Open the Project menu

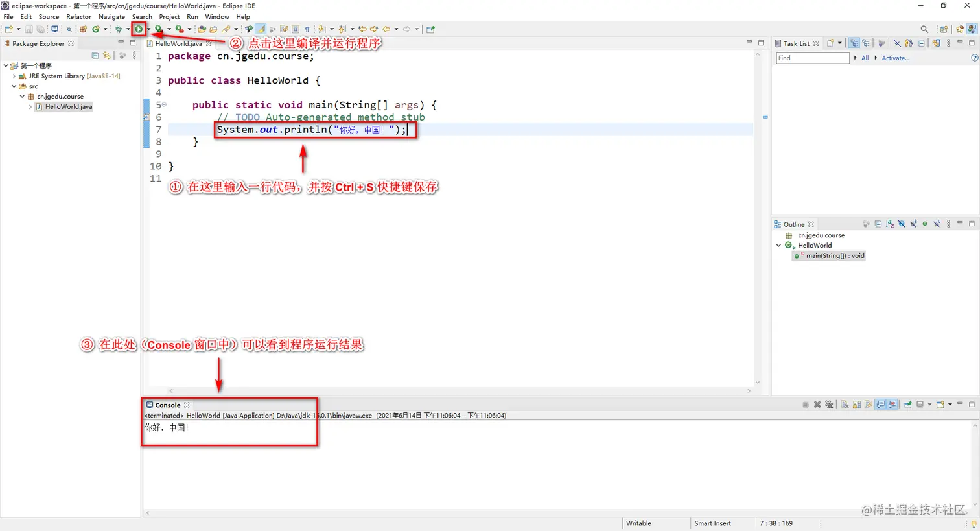[169, 16]
